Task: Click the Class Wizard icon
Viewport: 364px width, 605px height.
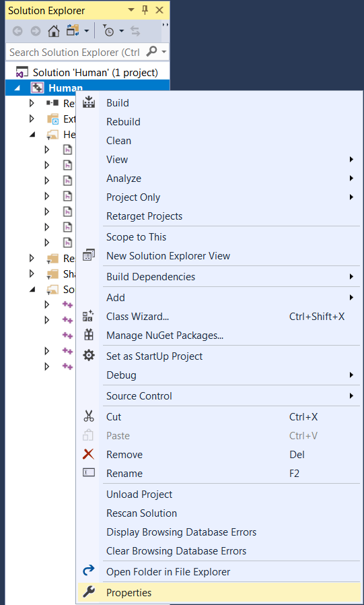Action: [x=89, y=317]
